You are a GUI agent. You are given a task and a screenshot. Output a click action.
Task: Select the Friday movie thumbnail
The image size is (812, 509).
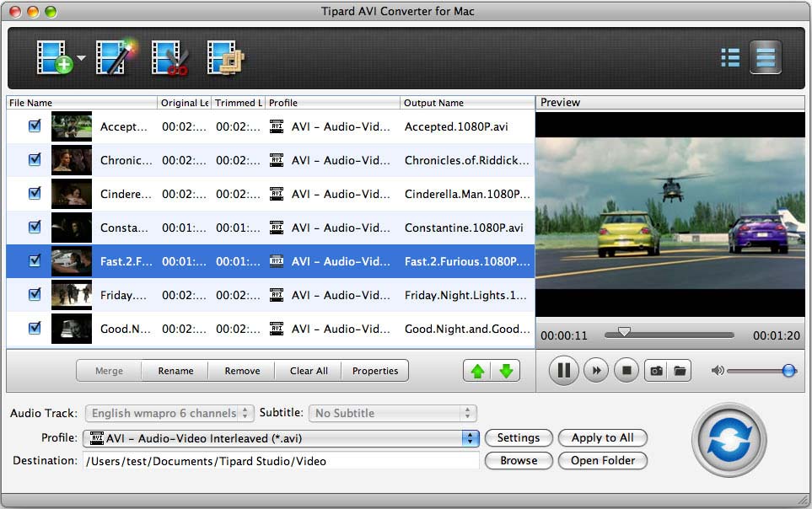[x=72, y=295]
